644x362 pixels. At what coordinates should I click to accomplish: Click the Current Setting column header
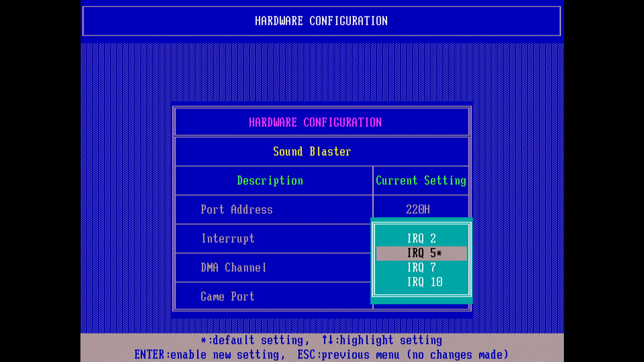pyautogui.click(x=421, y=181)
